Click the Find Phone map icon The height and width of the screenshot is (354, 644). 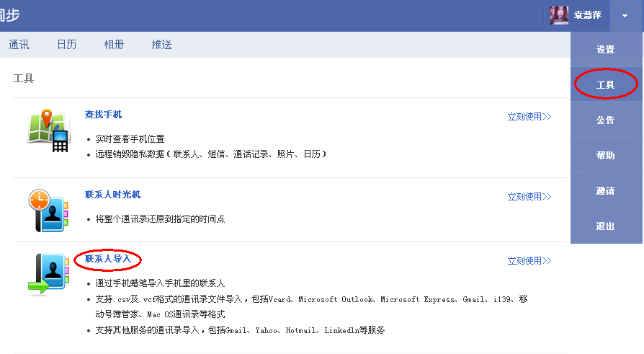(49, 130)
